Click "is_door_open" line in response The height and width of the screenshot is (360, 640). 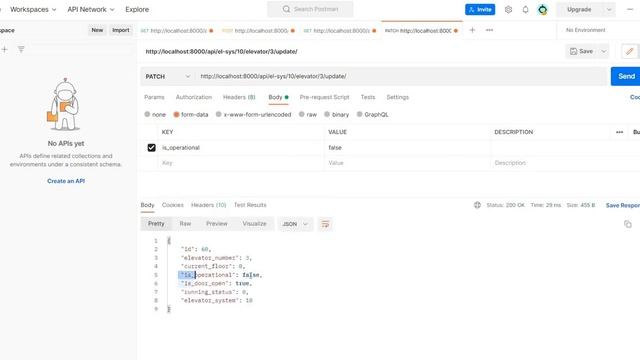click(x=217, y=283)
